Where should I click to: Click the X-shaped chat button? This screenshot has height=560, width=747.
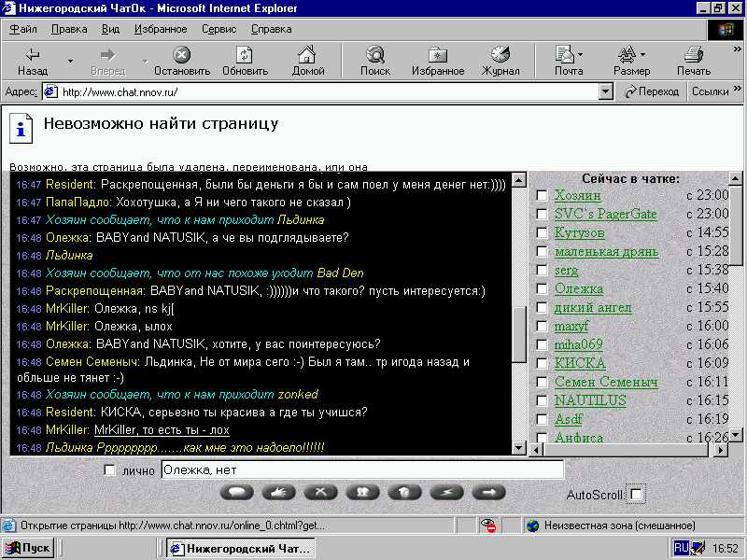click(320, 492)
